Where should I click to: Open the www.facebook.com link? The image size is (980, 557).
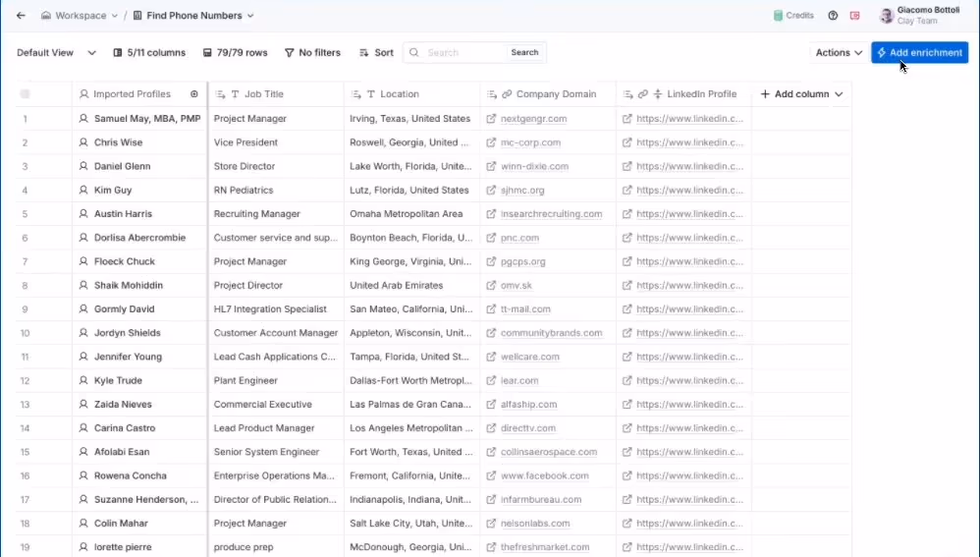544,475
